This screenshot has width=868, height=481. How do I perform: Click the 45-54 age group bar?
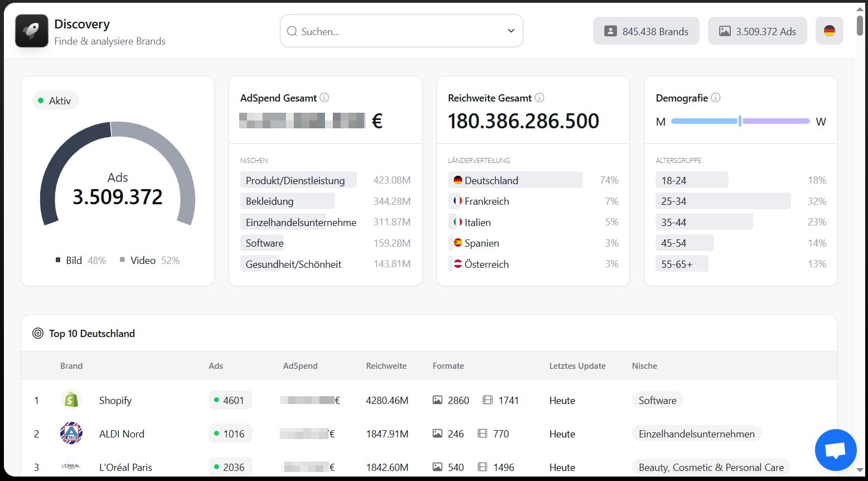click(x=685, y=243)
